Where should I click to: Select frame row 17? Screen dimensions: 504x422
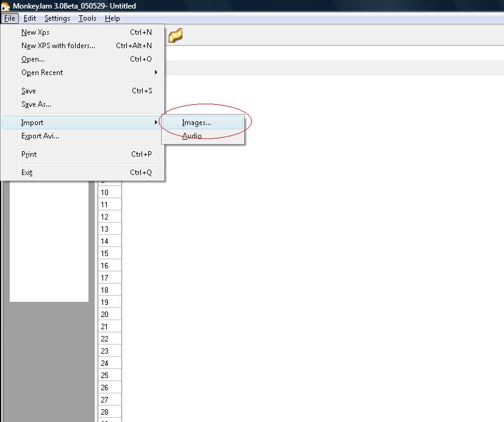(x=110, y=278)
